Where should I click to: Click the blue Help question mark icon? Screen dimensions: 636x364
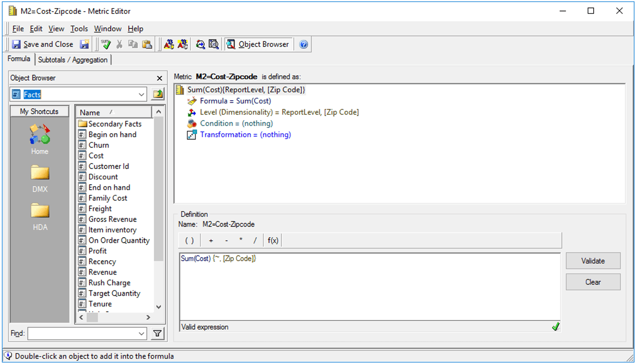(304, 44)
